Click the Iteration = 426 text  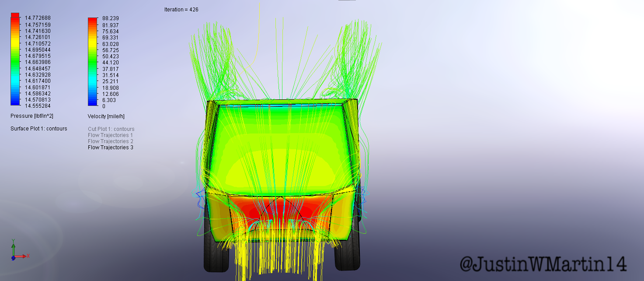point(181,10)
